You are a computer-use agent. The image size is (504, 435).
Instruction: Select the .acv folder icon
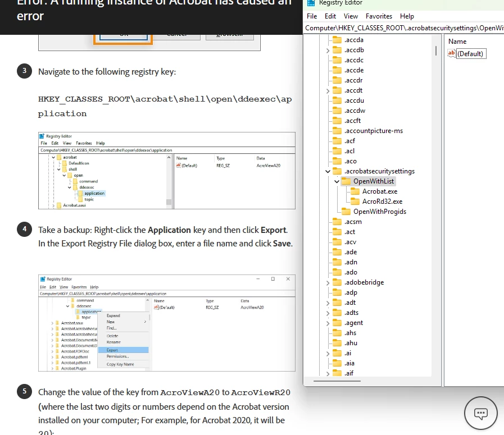[x=337, y=242]
